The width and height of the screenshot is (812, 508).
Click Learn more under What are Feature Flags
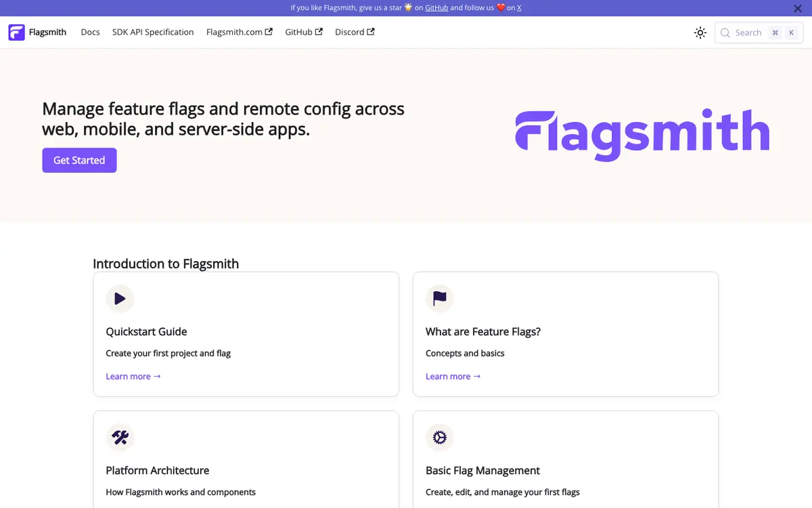453,377
